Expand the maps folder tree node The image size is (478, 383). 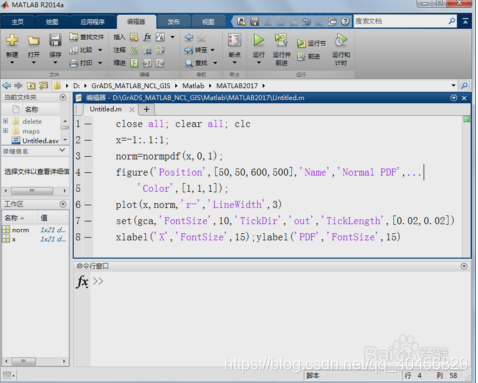point(6,131)
